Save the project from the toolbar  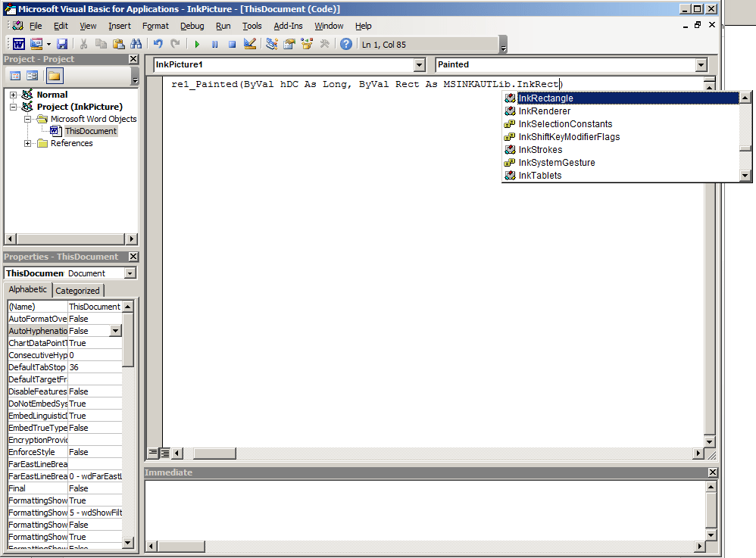coord(62,43)
